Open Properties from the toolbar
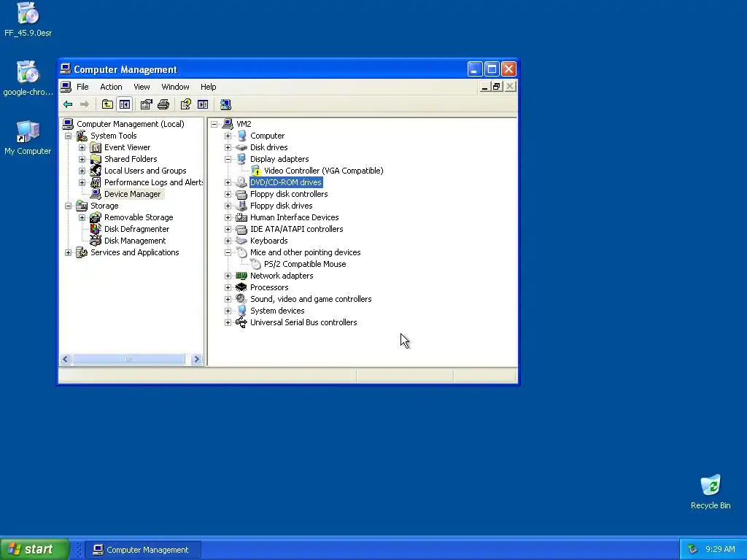 pyautogui.click(x=146, y=104)
